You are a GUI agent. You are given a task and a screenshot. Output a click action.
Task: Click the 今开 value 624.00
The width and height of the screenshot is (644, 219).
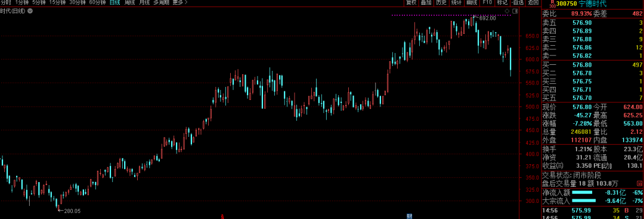pos(633,107)
